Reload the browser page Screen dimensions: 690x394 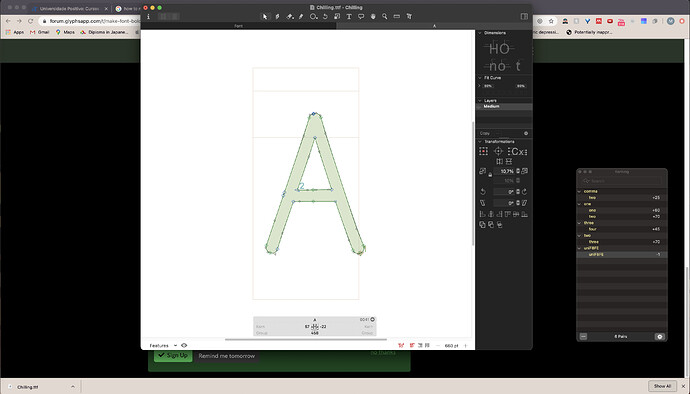coord(30,21)
